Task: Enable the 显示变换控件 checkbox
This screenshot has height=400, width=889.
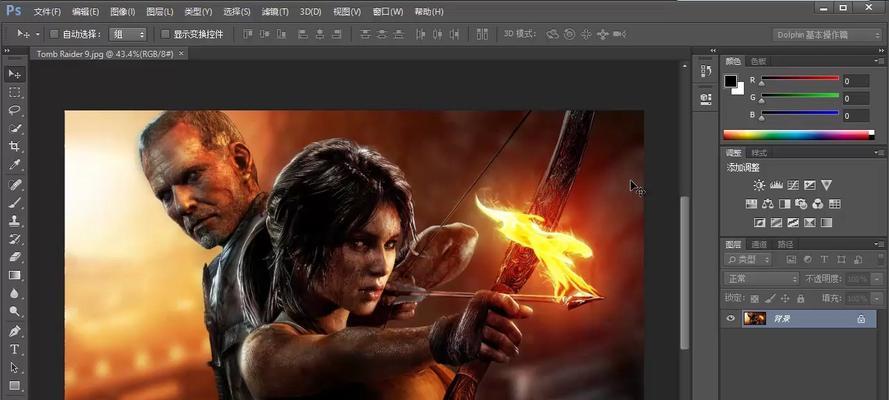Action: [x=165, y=34]
